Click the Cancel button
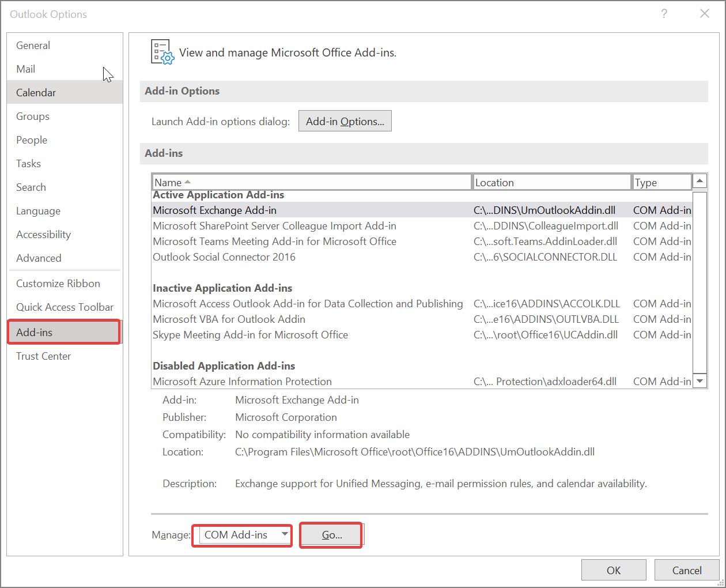The image size is (726, 588). coord(686,570)
